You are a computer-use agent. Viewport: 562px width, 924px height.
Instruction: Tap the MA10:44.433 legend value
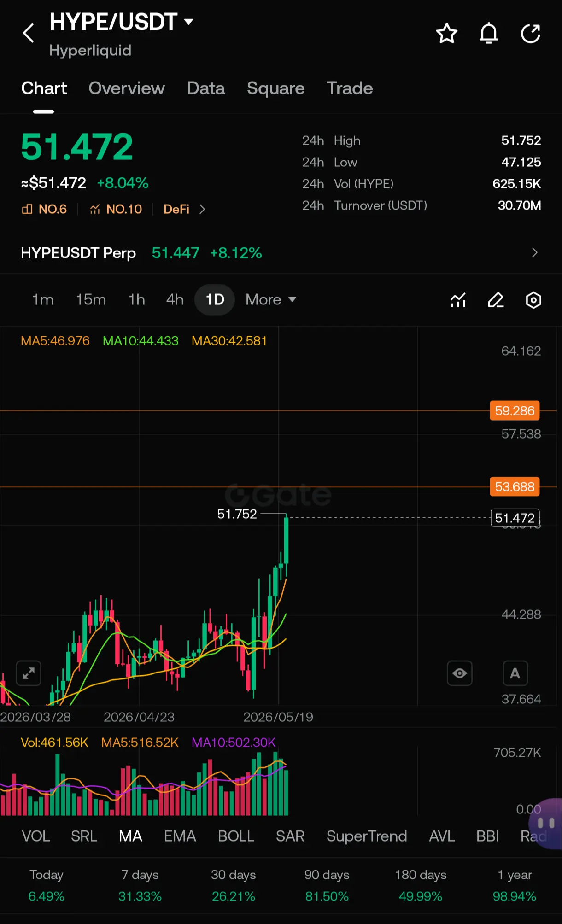[x=140, y=341]
